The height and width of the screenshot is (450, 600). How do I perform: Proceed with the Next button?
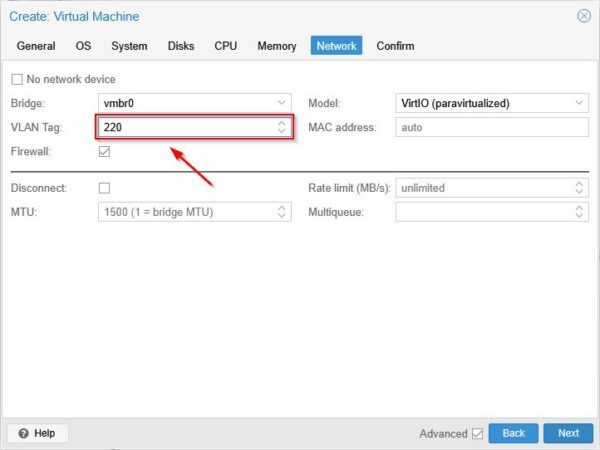pyautogui.click(x=568, y=433)
